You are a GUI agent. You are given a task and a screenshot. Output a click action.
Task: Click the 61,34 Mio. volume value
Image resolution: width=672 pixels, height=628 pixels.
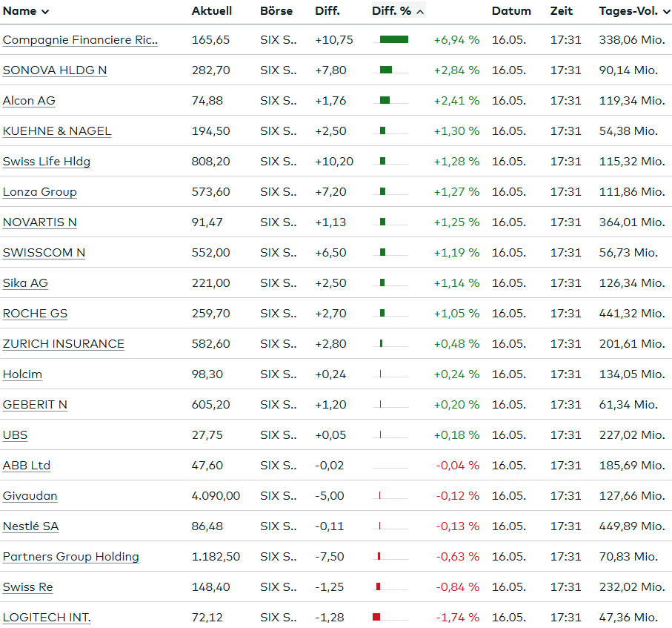[x=629, y=405]
